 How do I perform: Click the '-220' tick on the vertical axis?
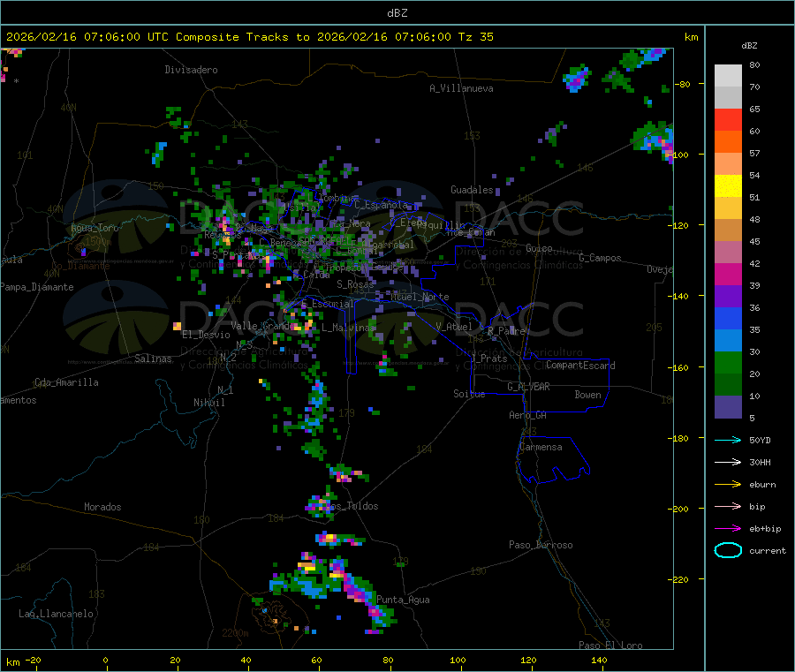(x=680, y=580)
